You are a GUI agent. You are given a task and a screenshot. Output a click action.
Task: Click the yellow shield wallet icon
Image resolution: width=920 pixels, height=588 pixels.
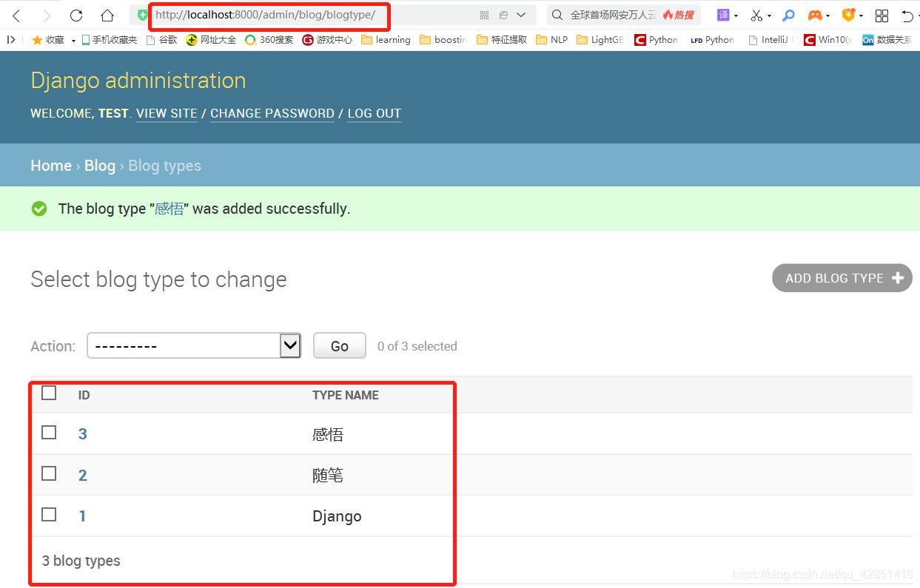click(x=848, y=15)
